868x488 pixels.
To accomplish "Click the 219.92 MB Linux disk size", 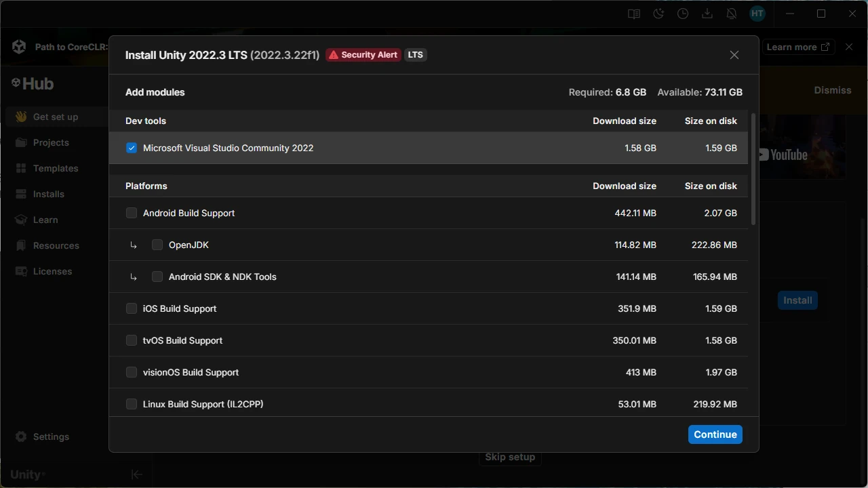I will pyautogui.click(x=715, y=404).
